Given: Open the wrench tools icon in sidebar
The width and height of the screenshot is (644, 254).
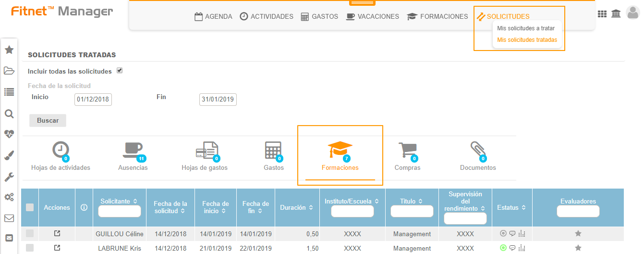Looking at the screenshot, I should pos(9,177).
